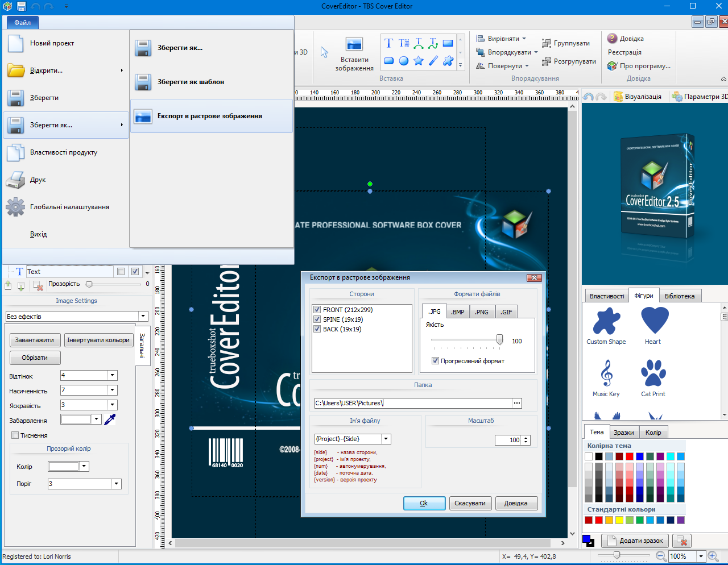The width and height of the screenshot is (728, 565).
Task: Choose Експорт в растрове зображення menu item
Action: pyautogui.click(x=212, y=116)
